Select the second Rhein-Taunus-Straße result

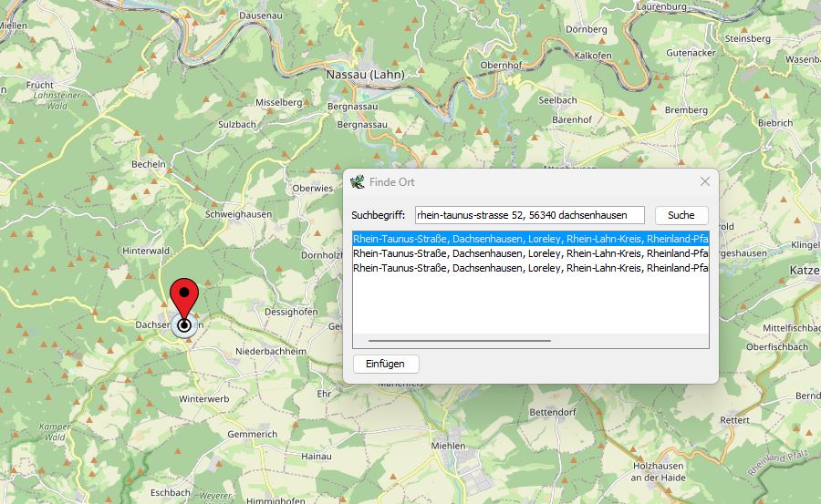[x=530, y=253]
